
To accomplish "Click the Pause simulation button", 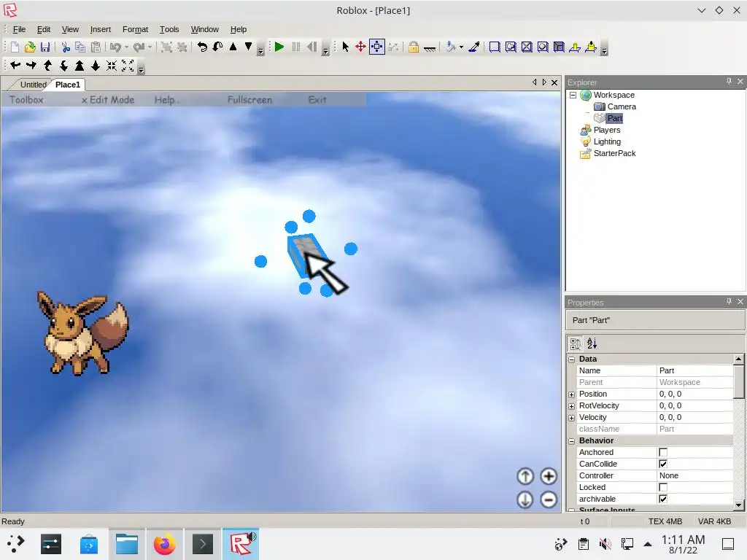I will [296, 47].
